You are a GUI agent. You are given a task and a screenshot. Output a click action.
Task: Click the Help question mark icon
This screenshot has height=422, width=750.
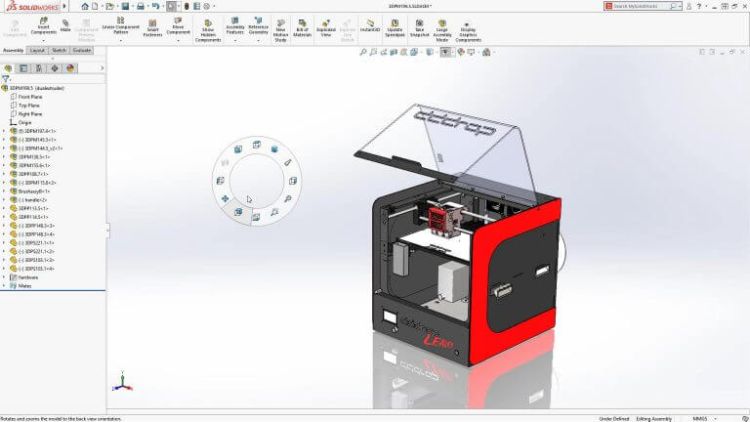tap(699, 6)
